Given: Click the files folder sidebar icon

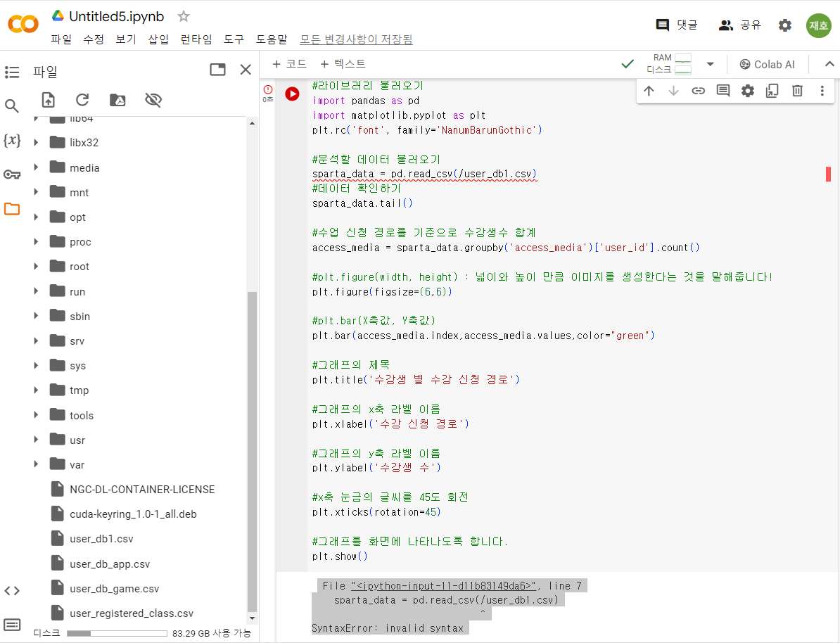Looking at the screenshot, I should pos(12,209).
